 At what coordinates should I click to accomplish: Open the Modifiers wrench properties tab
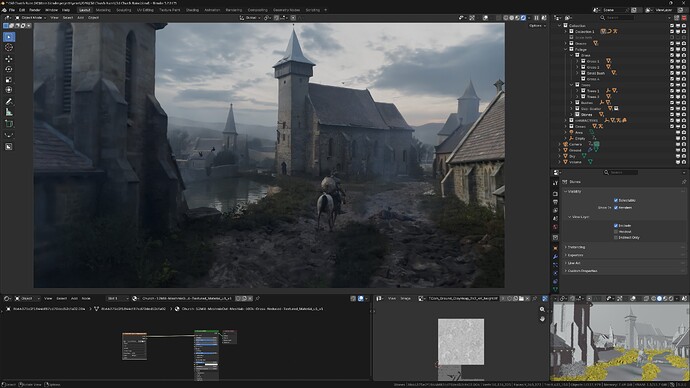(555, 256)
